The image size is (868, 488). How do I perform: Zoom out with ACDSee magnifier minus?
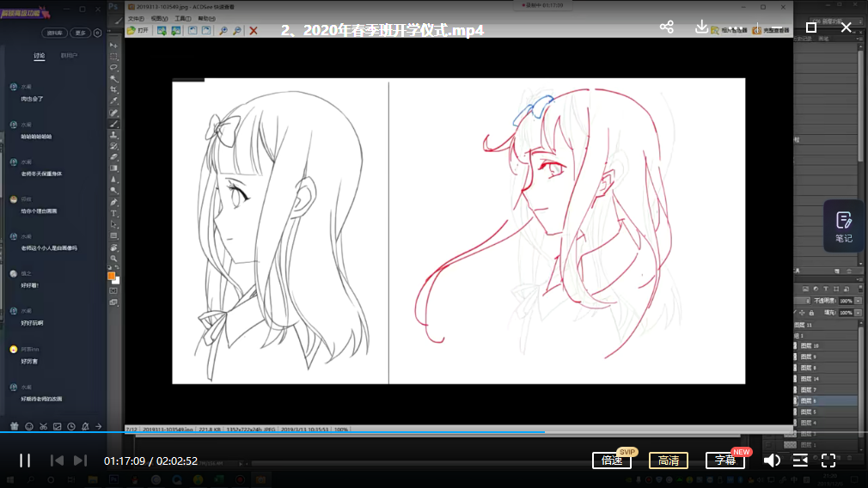pos(237,30)
